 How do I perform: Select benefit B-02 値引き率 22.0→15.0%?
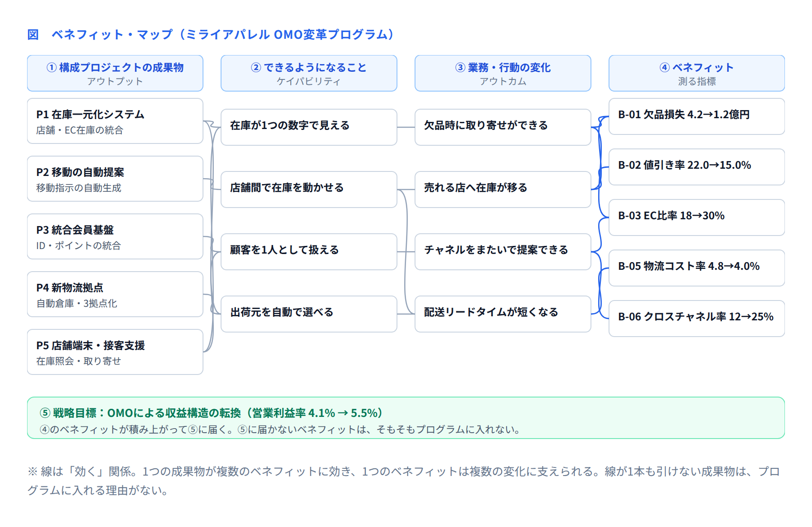[697, 167]
